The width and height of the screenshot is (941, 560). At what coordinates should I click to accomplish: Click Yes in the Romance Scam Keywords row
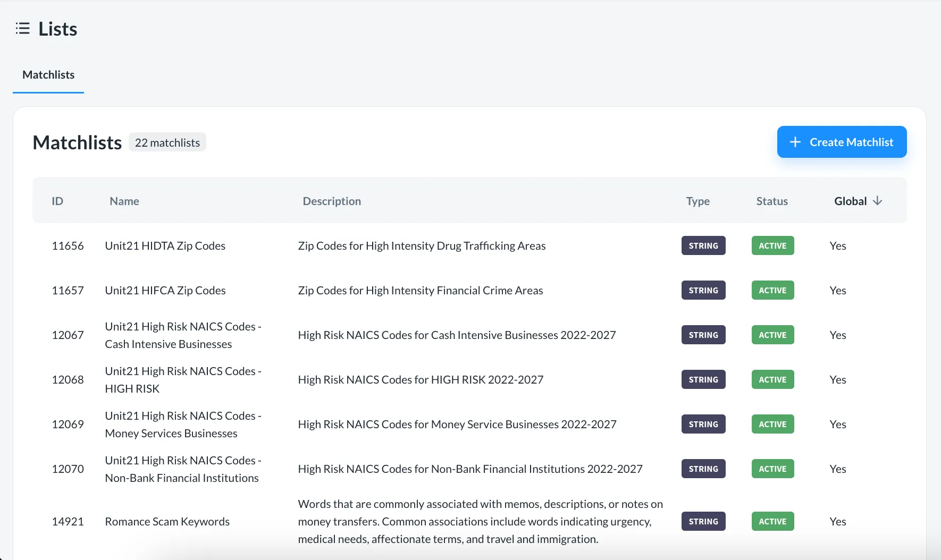(x=837, y=522)
